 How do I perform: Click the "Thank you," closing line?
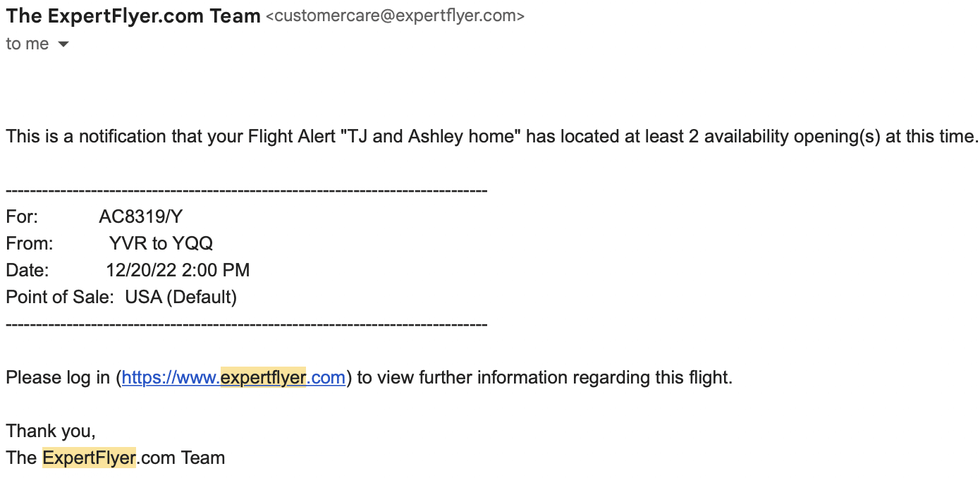click(x=50, y=431)
